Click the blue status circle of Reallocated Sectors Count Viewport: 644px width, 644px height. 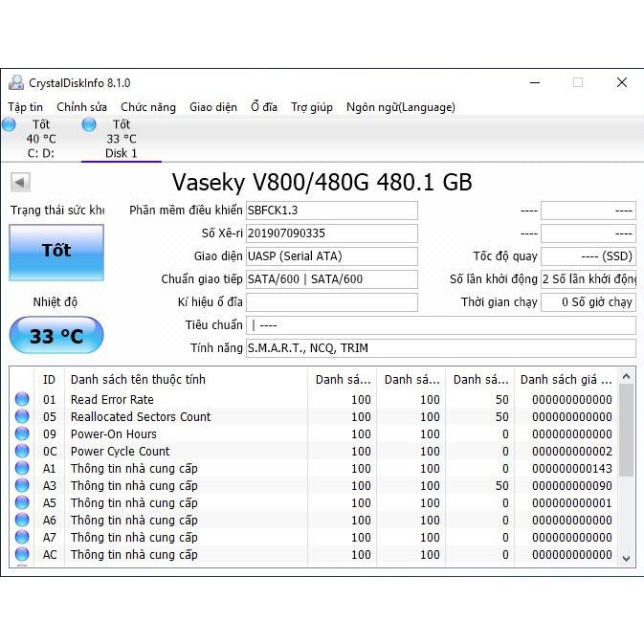pyautogui.click(x=22, y=416)
